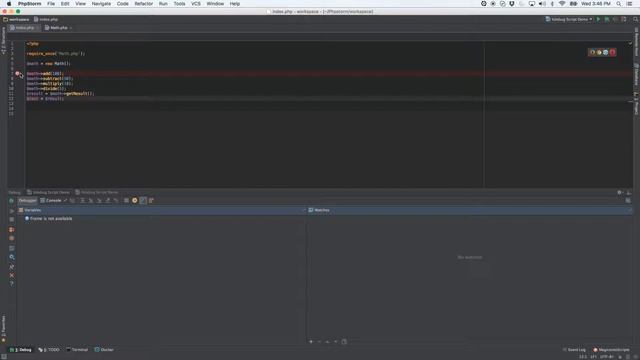Image resolution: width=640 pixels, height=360 pixels.
Task: Click the Duplicate Watch icon under Watches
Action: (x=344, y=342)
